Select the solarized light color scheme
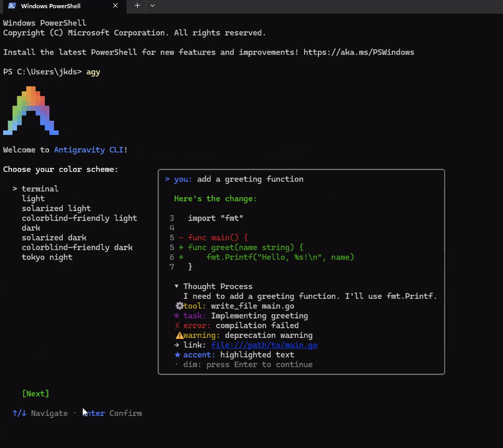Screen dimensions: 503x448 [57, 208]
